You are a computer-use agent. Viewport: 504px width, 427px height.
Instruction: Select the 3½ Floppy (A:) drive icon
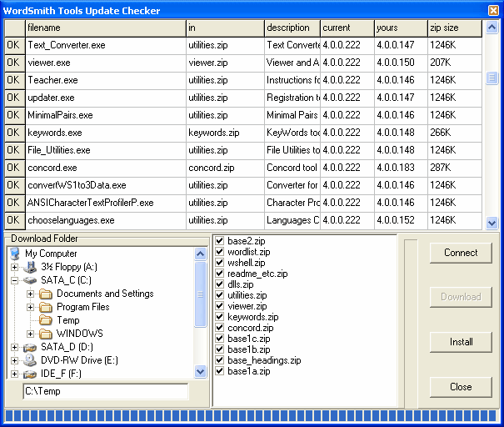tap(31, 267)
